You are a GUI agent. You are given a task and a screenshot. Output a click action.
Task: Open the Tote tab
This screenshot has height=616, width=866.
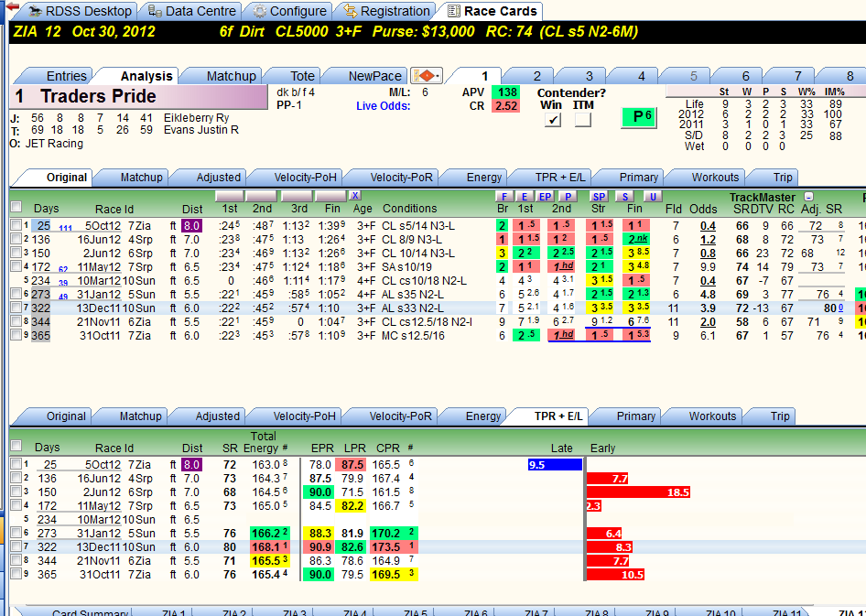pyautogui.click(x=302, y=76)
